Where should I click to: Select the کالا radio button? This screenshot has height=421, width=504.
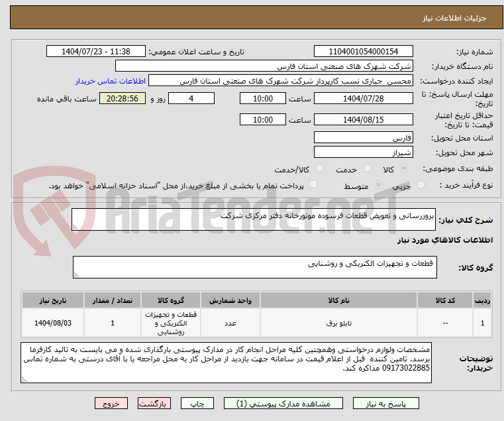(404, 168)
